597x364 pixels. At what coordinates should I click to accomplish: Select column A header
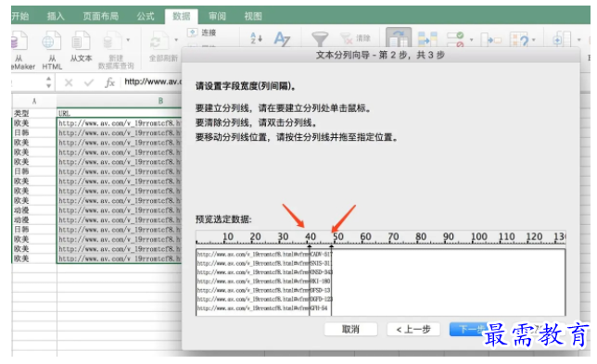[34, 101]
